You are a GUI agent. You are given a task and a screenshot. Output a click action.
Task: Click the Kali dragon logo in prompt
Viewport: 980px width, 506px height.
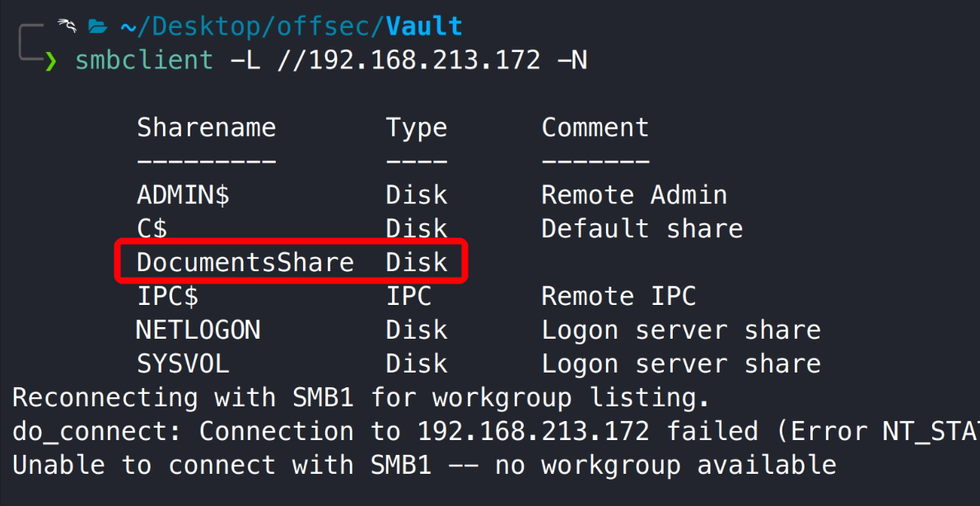(67, 26)
